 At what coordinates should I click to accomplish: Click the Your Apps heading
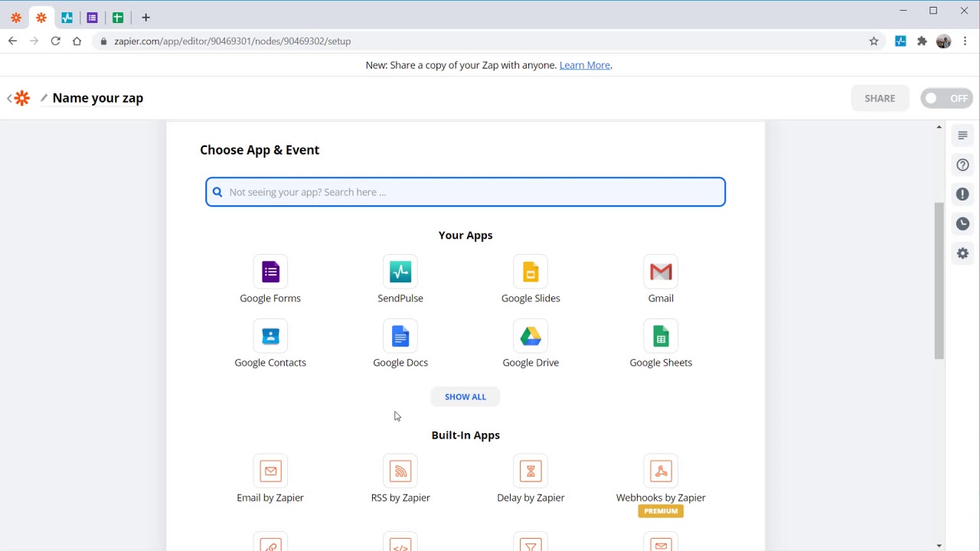465,235
